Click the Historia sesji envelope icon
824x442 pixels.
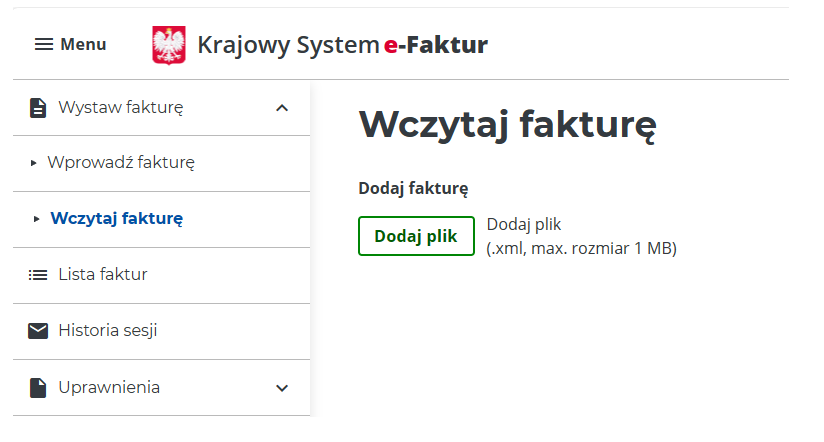pyautogui.click(x=38, y=331)
